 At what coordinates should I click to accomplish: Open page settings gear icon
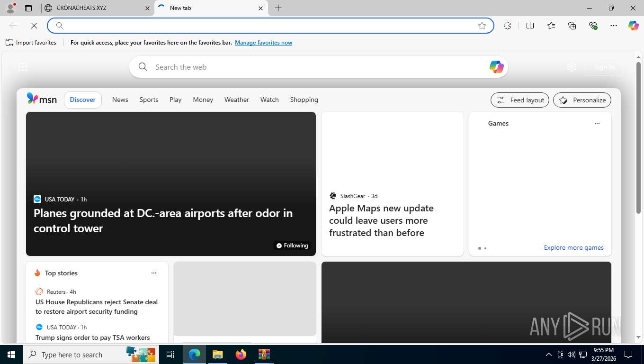point(572,67)
